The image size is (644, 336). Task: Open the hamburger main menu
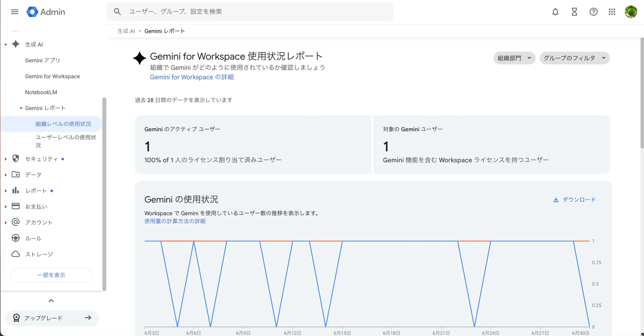[15, 12]
